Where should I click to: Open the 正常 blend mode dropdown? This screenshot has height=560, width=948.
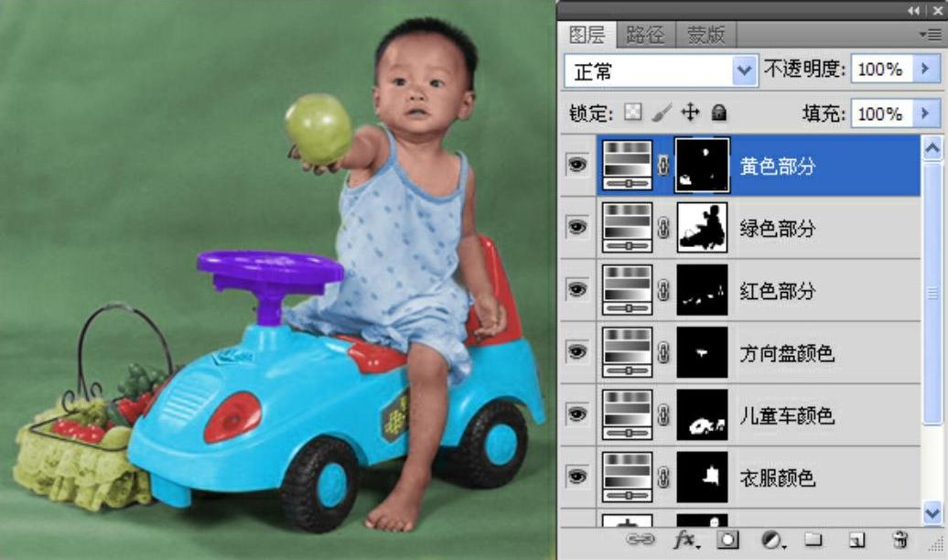(x=744, y=70)
